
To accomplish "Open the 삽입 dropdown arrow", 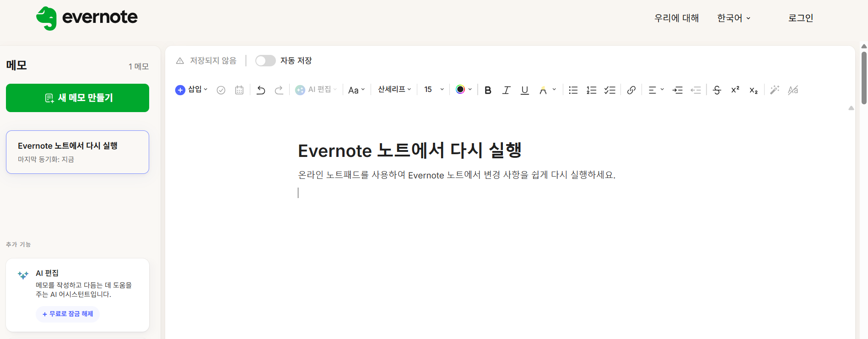I will coord(205,89).
